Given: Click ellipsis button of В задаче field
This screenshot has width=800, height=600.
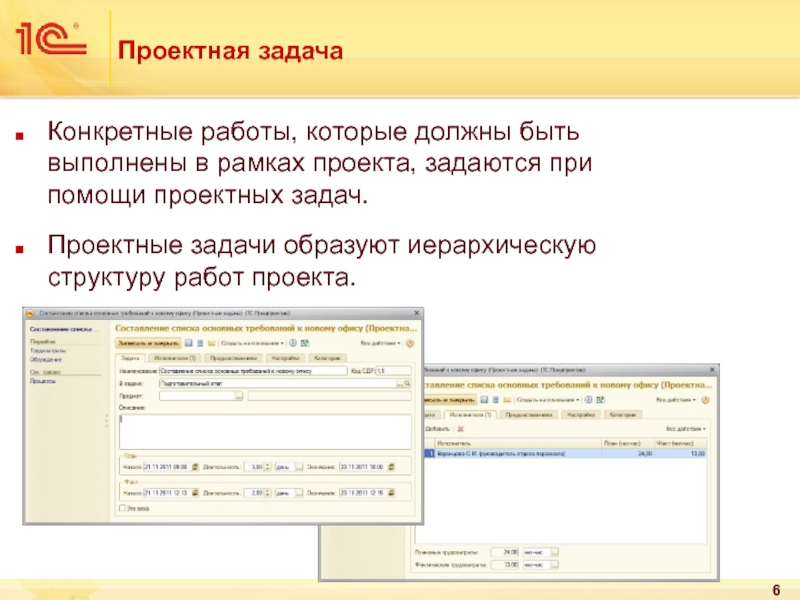Looking at the screenshot, I should pyautogui.click(x=400, y=383).
